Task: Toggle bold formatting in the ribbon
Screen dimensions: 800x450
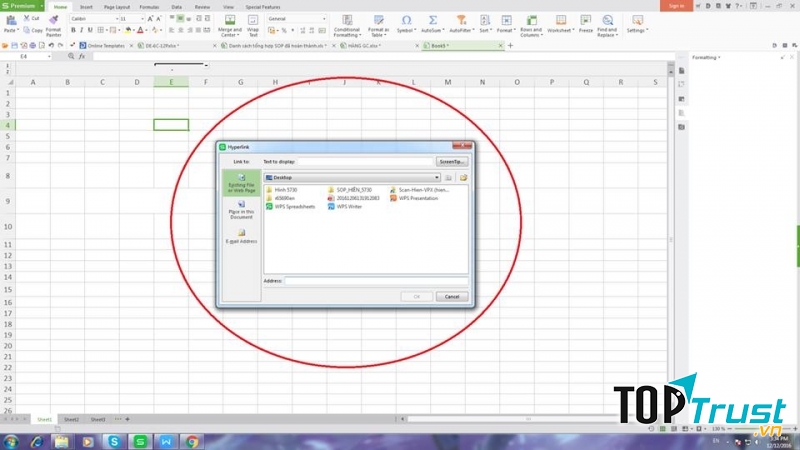Action: click(74, 30)
